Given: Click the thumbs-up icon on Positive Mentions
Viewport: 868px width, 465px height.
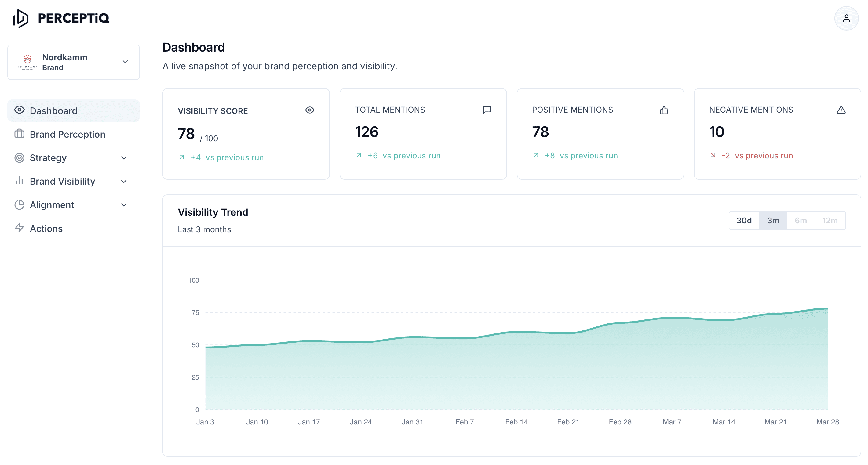Looking at the screenshot, I should click(664, 110).
